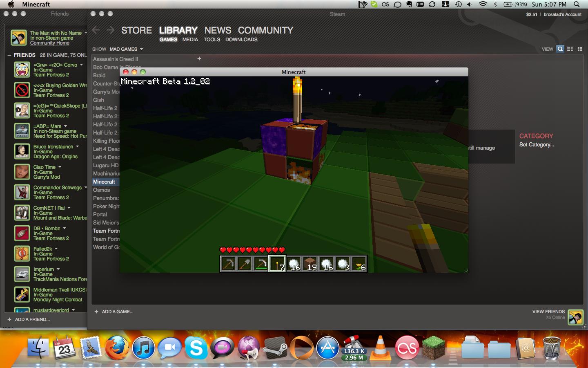Click Steam's library search view icon
This screenshot has width=588, height=368.
pos(560,49)
